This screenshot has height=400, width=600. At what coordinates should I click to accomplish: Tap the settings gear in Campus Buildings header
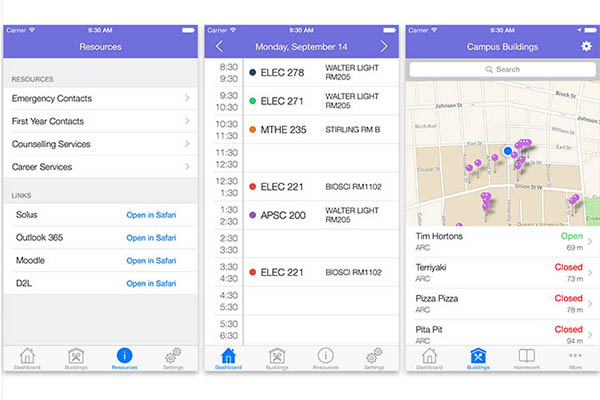pyautogui.click(x=586, y=47)
